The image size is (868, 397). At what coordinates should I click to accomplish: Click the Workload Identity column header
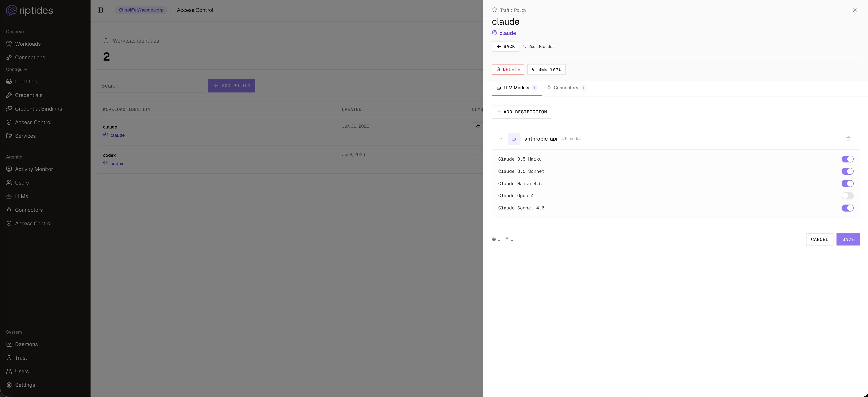(127, 109)
